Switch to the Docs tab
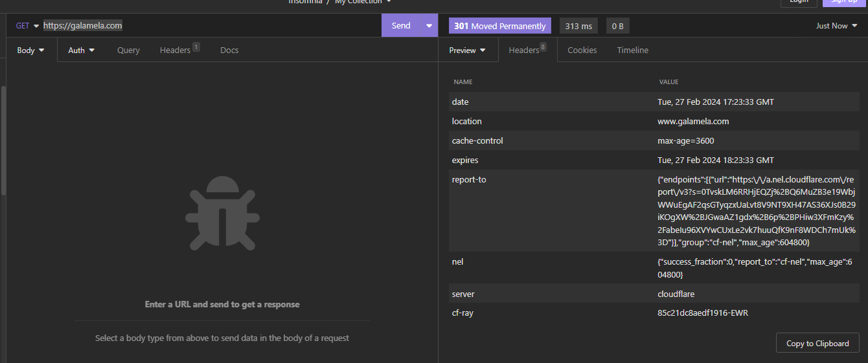Image resolution: width=868 pixels, height=363 pixels. tap(229, 50)
